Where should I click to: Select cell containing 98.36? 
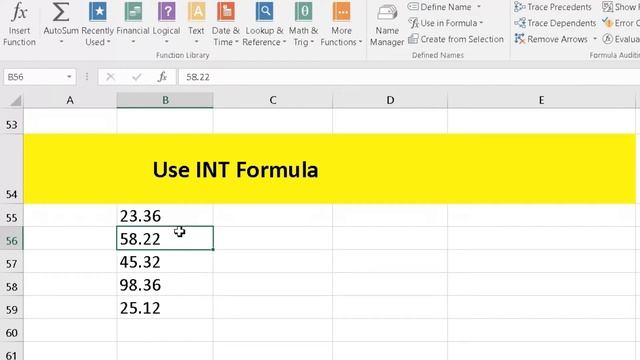[165, 284]
